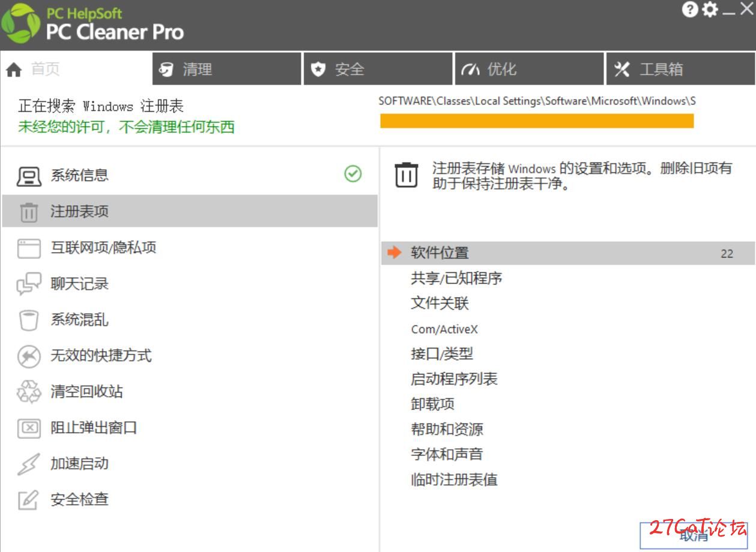Click the system information computer icon
The height and width of the screenshot is (552, 756).
pyautogui.click(x=29, y=176)
